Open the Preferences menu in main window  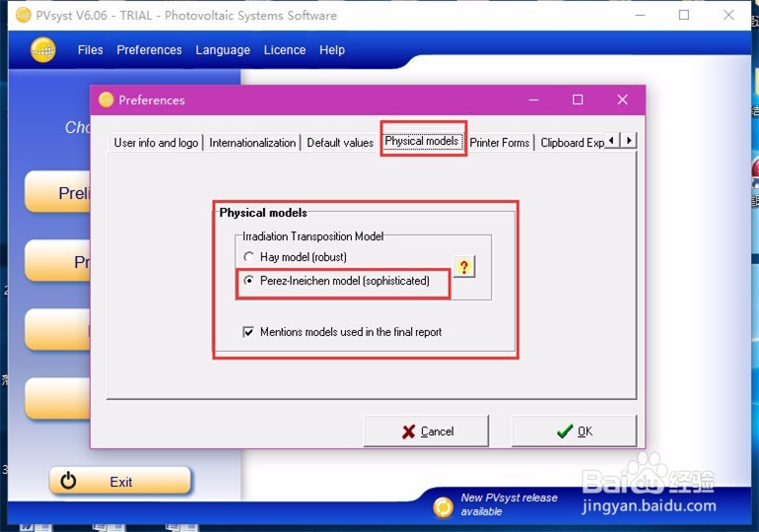tap(149, 50)
